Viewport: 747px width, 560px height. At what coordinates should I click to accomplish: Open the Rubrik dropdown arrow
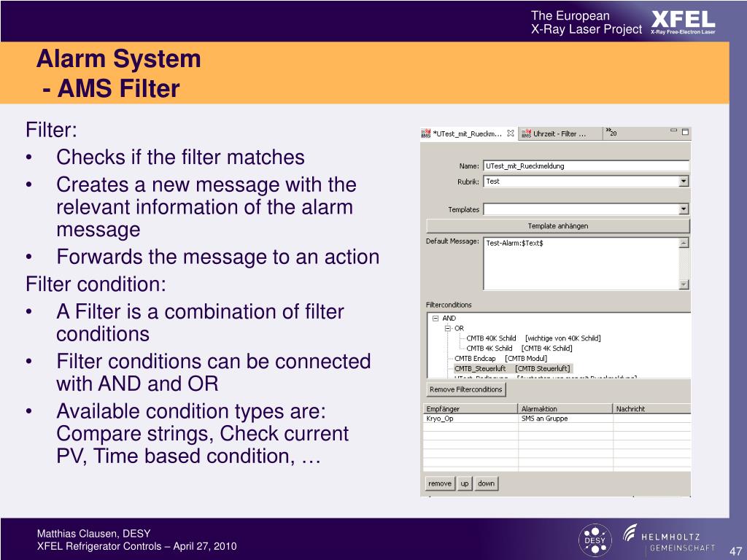point(684,182)
